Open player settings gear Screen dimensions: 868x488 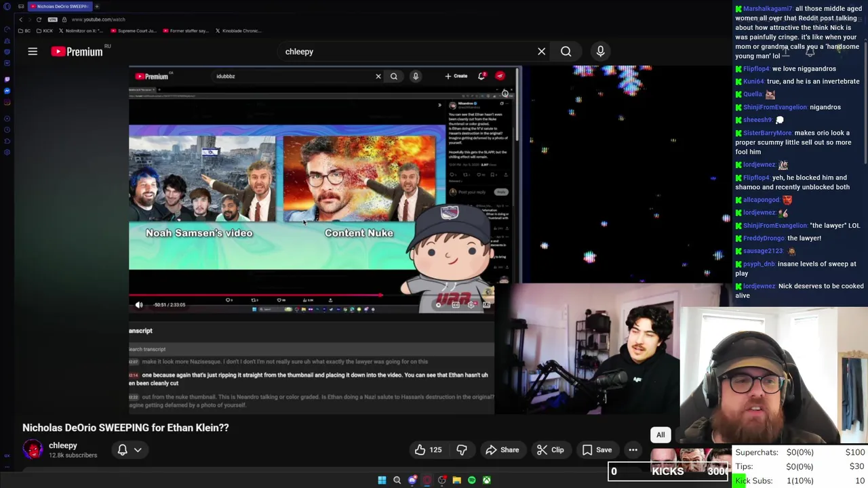[x=471, y=305]
